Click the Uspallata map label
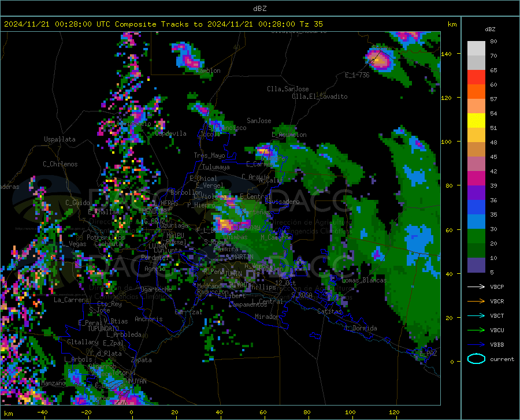Image resolution: width=520 pixels, height=420 pixels. (x=60, y=139)
